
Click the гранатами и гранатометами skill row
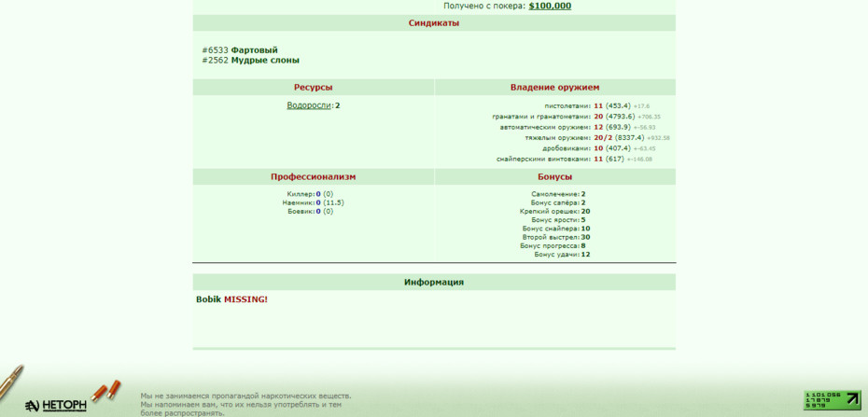(576, 117)
